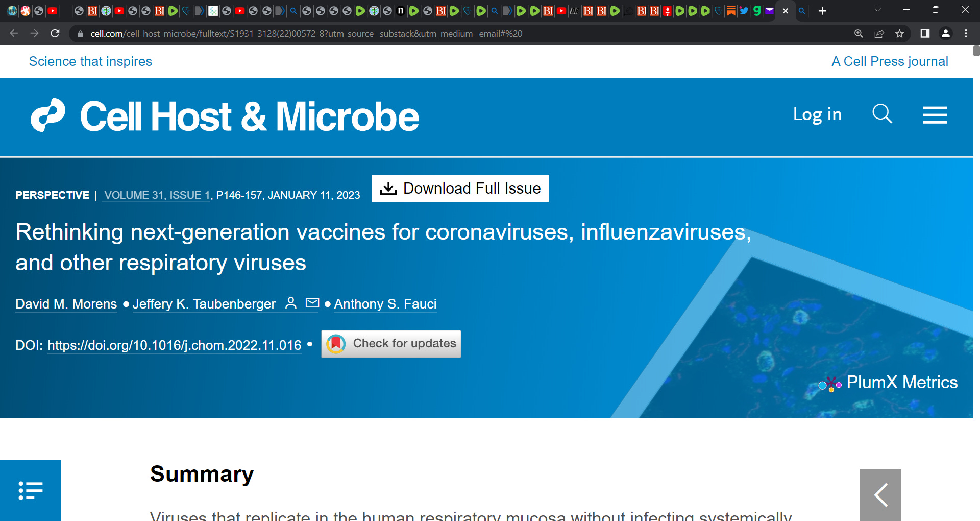The image size is (980, 521).
Task: Toggle the browser side panel
Action: coord(925,34)
